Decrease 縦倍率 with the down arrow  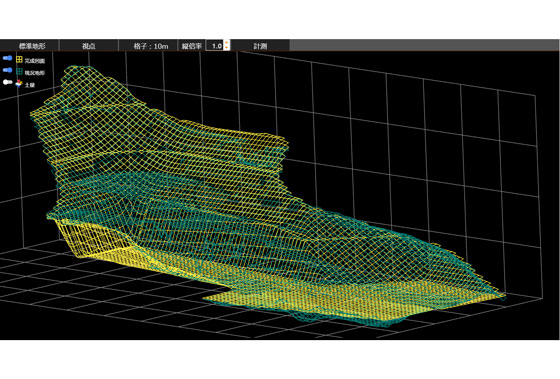click(226, 48)
